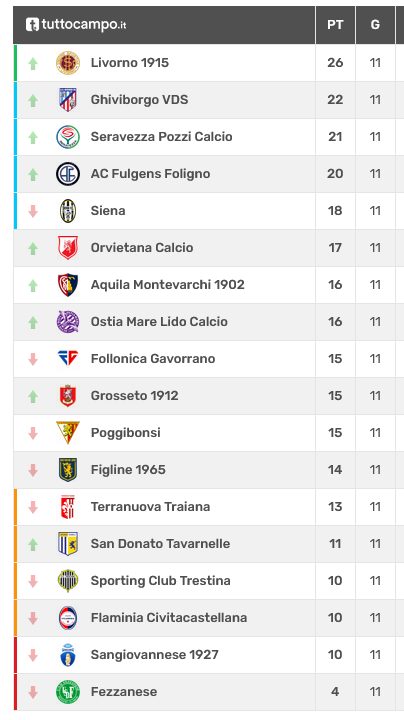Open the Sangiovannese 1927 team link
This screenshot has height=720, width=404.
(x=155, y=655)
